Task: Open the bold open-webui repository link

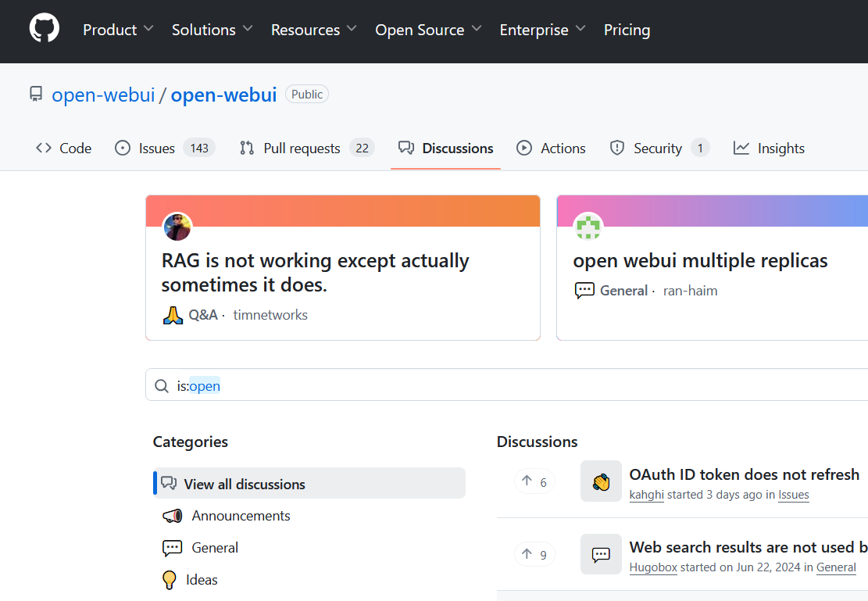Action: (x=223, y=95)
